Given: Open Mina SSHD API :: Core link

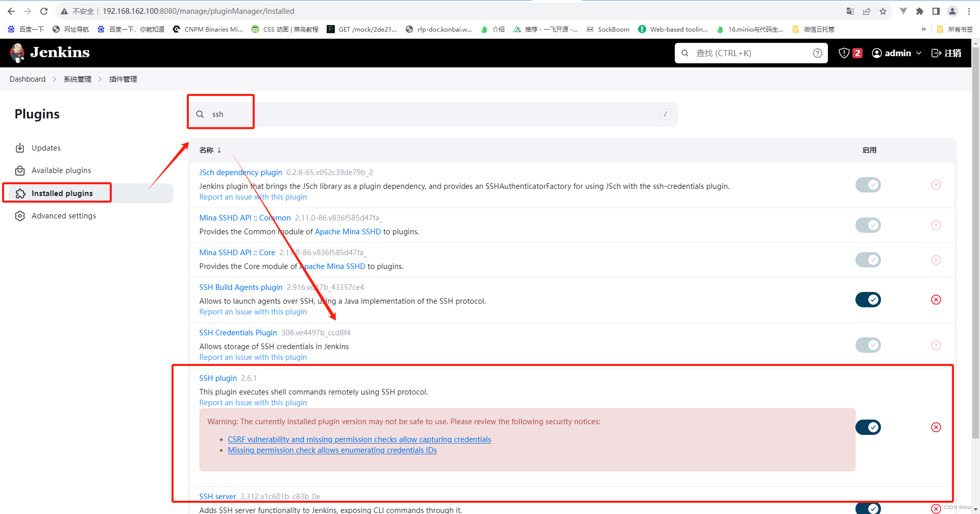Looking at the screenshot, I should click(x=237, y=253).
